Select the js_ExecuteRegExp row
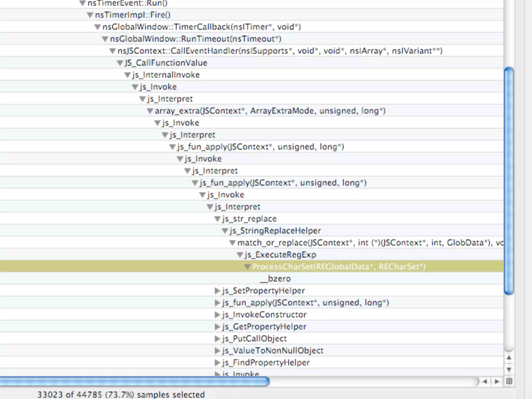The image size is (532, 399). tap(280, 255)
